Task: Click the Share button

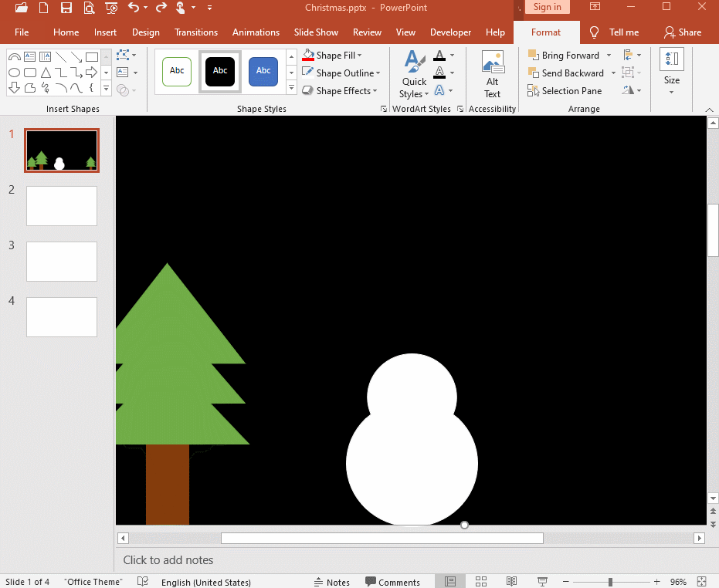Action: [x=683, y=32]
